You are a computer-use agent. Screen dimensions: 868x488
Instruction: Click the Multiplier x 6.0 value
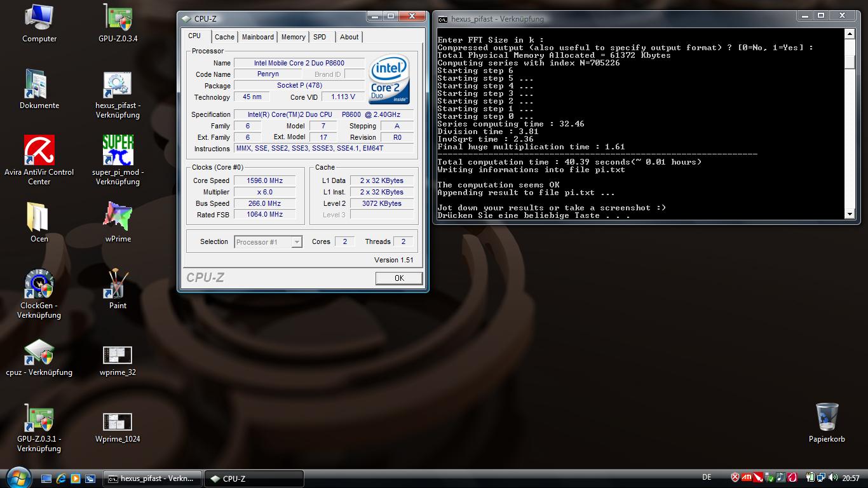[x=264, y=192]
